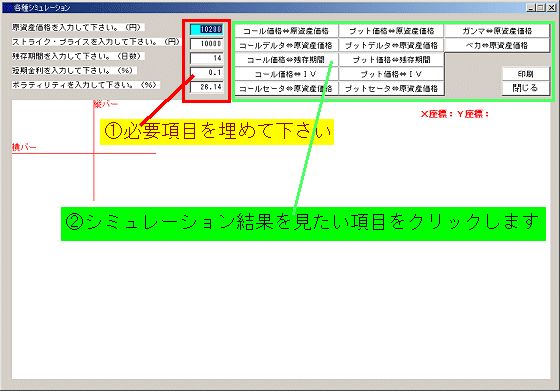This screenshot has width=560, height=391.
Task: Click the コール価格⇔残存期間 button
Action: [x=286, y=60]
